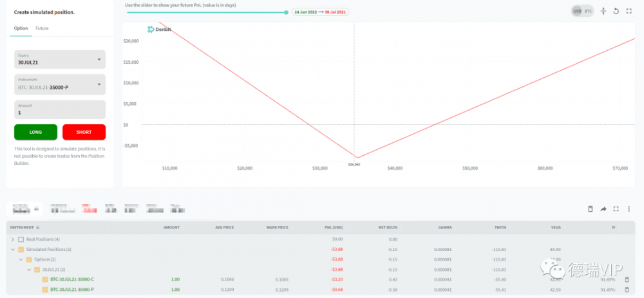
Task: Open the Instrument dropdown
Action: [x=59, y=84]
